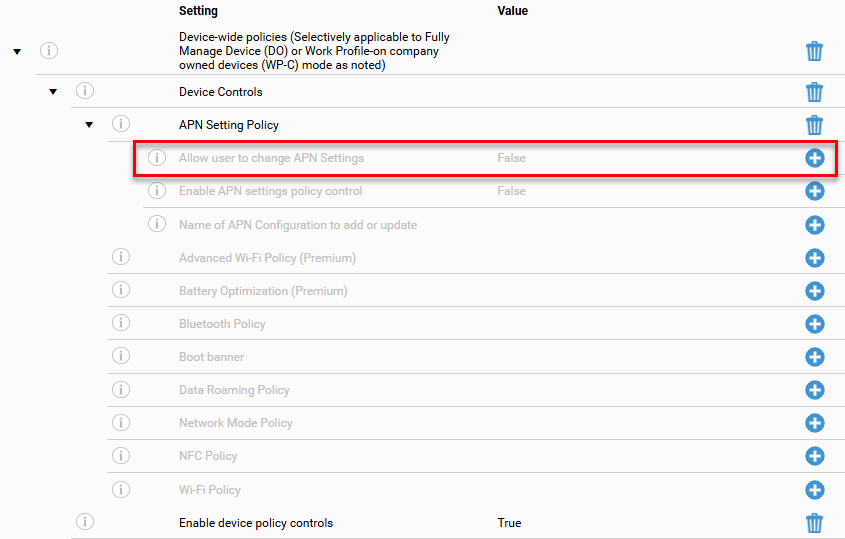845x539 pixels.
Task: Collapse the APN Setting Policy node
Action: [x=89, y=125]
